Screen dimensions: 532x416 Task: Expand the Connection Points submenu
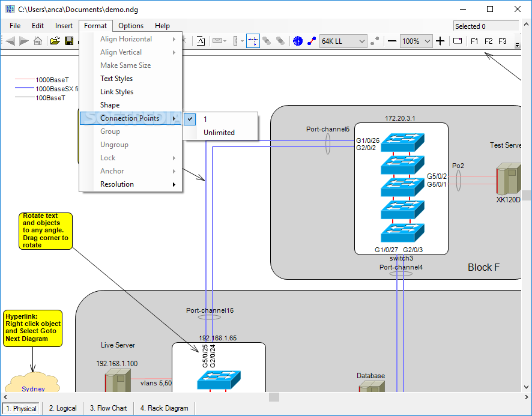click(131, 118)
